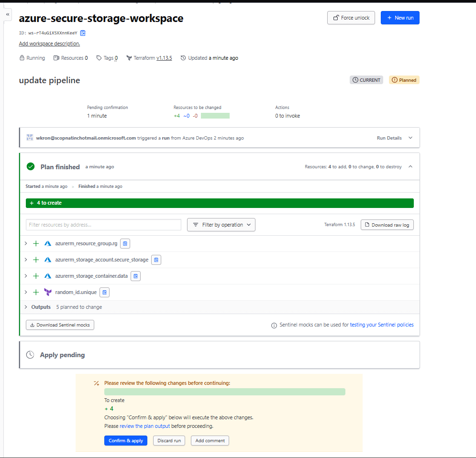Expand the Run Details chevron

click(410, 138)
